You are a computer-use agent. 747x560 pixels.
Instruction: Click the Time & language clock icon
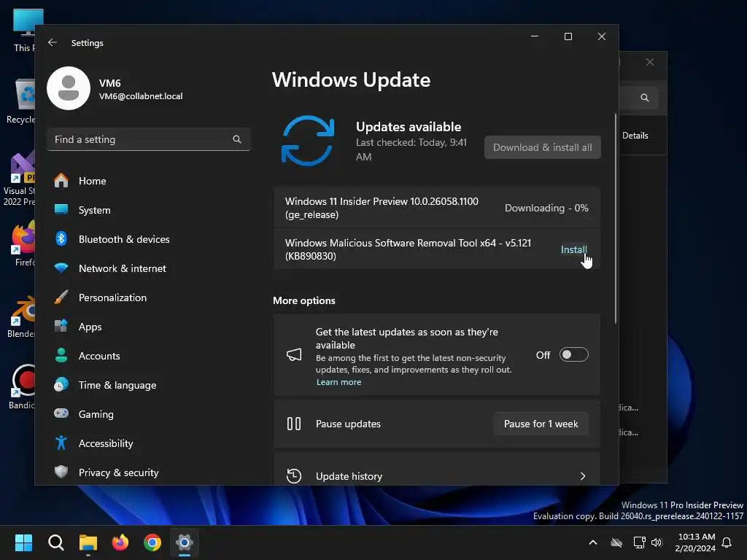(x=61, y=385)
